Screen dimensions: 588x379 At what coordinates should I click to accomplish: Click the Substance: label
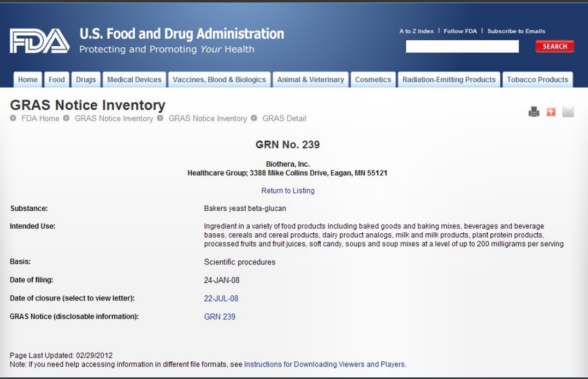click(x=29, y=208)
